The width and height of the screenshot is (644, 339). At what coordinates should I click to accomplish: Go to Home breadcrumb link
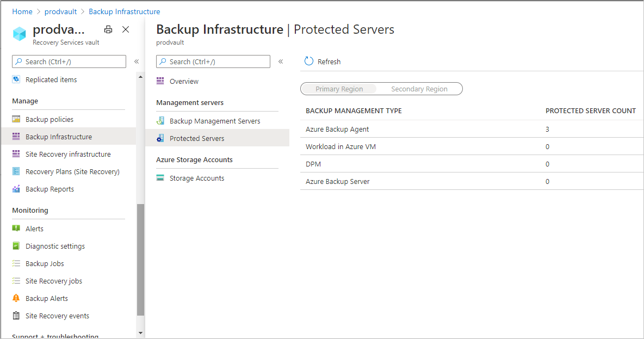22,11
